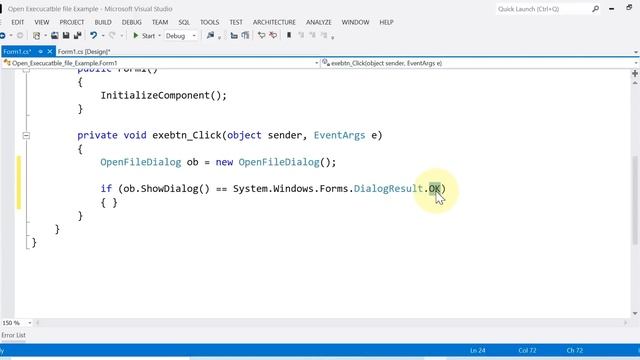Click the tab list overflow dropdown arrow
This screenshot has width=640, height=360.
pos(636,52)
